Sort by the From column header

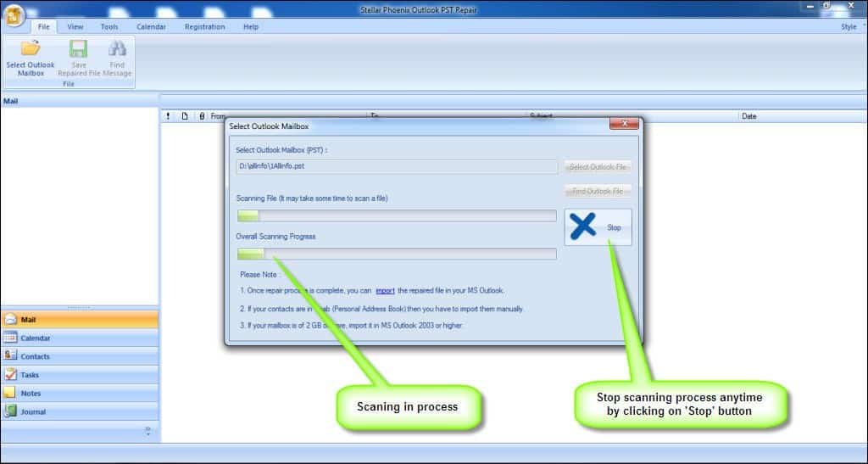(x=218, y=116)
